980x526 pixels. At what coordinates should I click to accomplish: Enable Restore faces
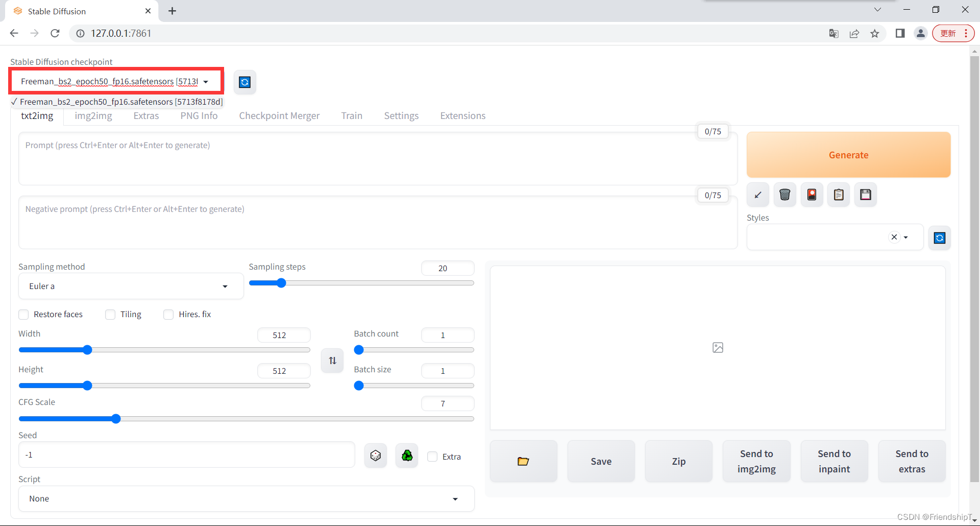point(23,315)
